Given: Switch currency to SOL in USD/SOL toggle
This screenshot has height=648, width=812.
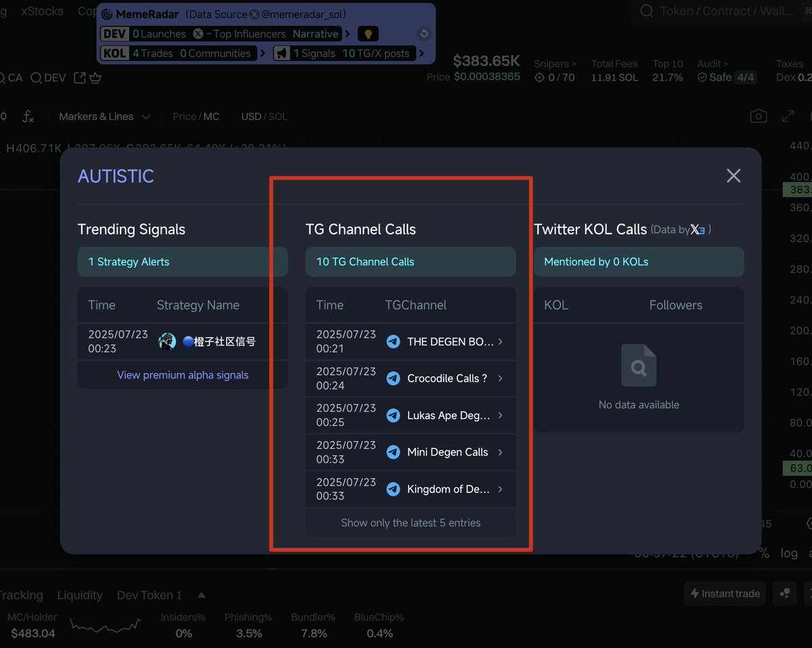Looking at the screenshot, I should 278,116.
